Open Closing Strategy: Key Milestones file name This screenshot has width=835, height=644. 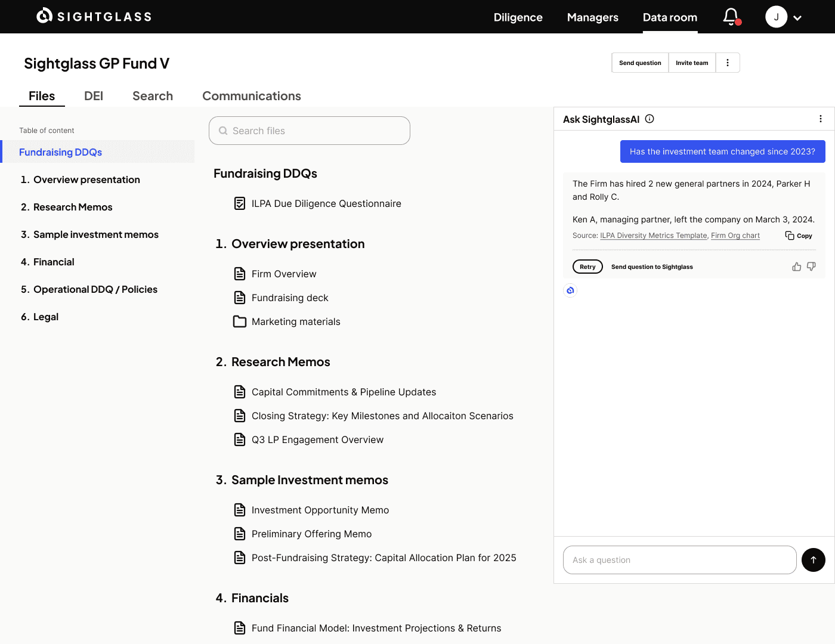[x=382, y=416]
